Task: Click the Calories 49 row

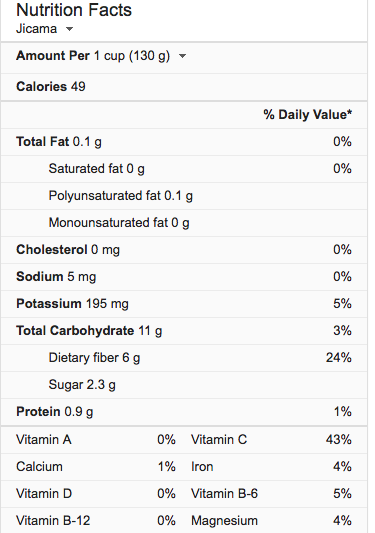Action: (x=184, y=87)
